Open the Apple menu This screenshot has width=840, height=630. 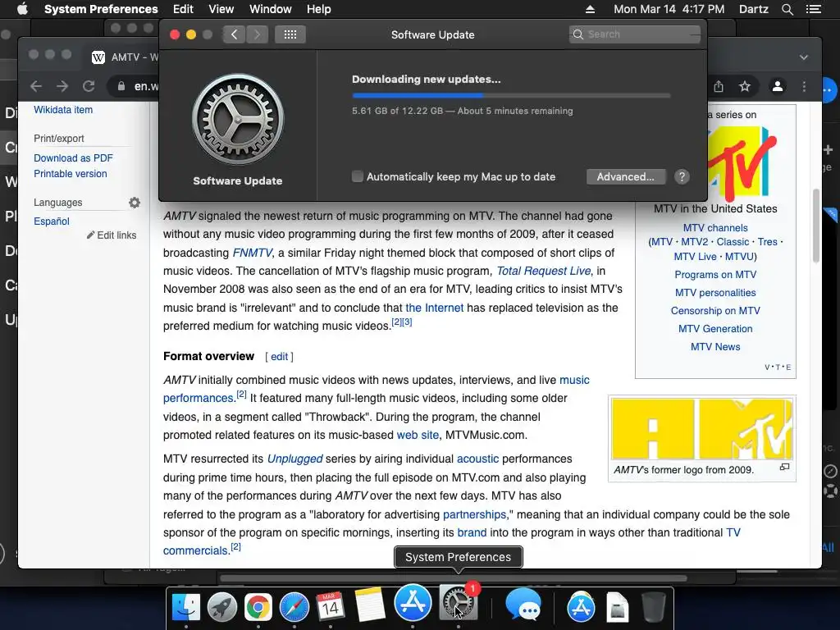(x=22, y=9)
